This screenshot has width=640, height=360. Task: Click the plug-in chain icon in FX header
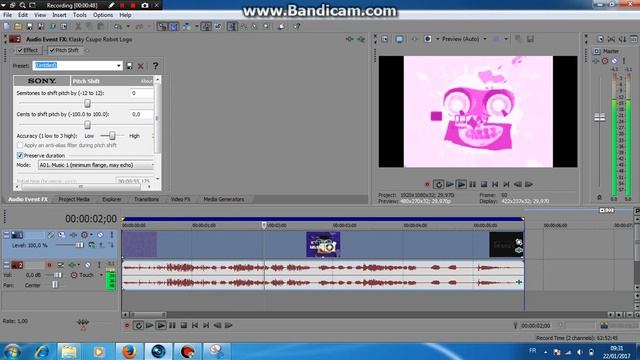point(349,39)
